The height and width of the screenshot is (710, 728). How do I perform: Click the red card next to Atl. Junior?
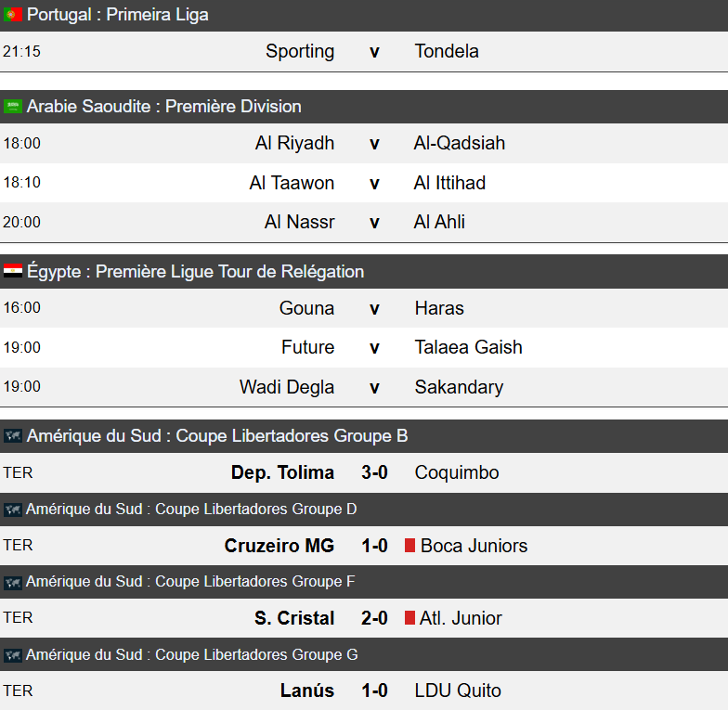(409, 618)
